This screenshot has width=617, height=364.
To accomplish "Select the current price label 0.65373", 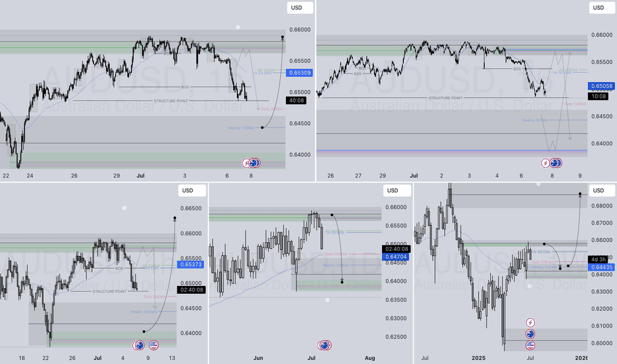I will tap(191, 265).
